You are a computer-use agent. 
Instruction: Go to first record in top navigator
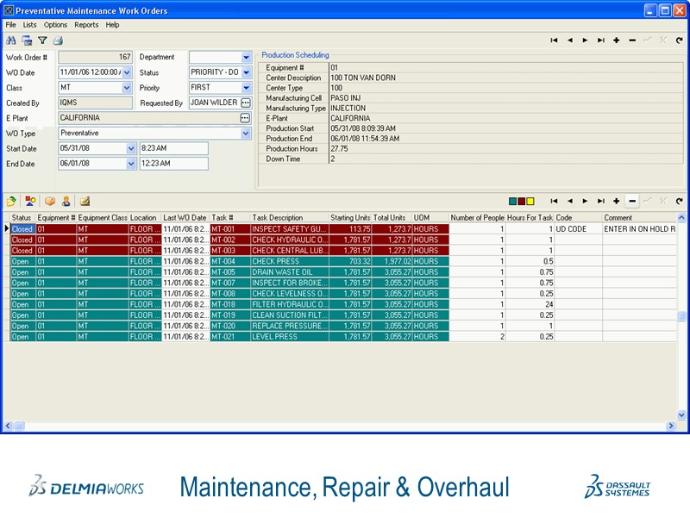click(554, 40)
